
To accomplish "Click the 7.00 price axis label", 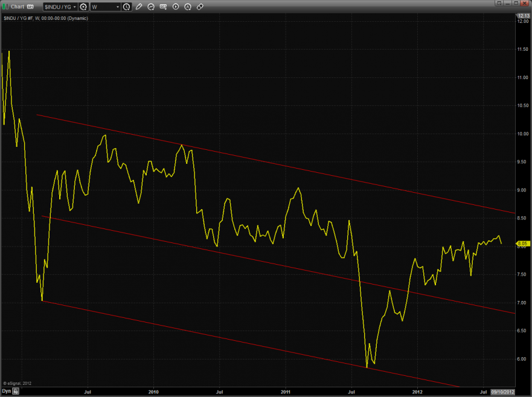I will (522, 303).
